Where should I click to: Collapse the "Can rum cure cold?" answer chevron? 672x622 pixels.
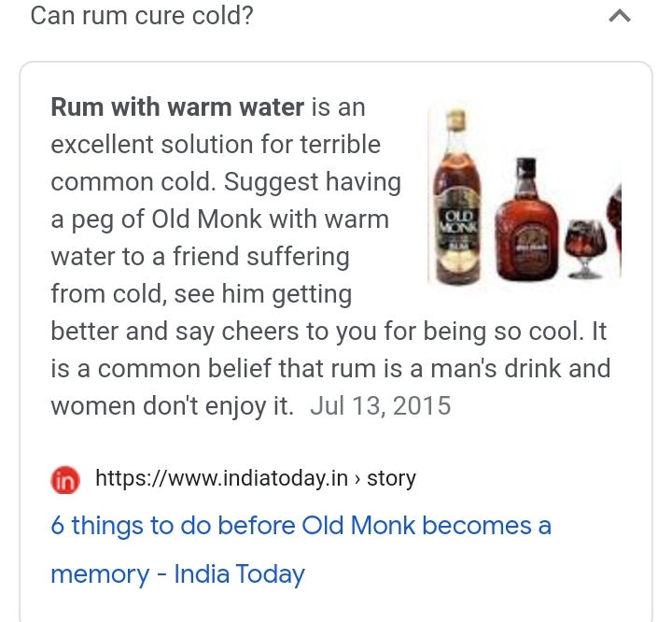tap(620, 16)
